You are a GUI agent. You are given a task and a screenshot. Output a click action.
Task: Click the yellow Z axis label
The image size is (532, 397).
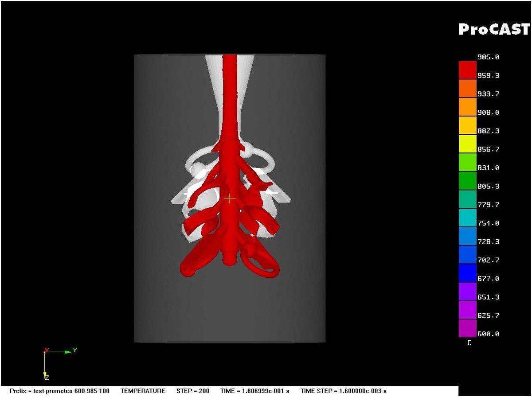pos(46,377)
